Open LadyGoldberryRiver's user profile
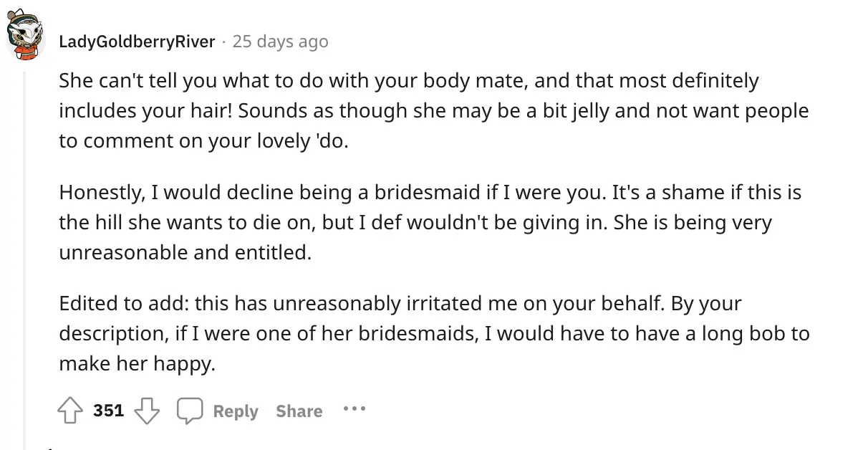The width and height of the screenshot is (868, 450). coord(137,42)
